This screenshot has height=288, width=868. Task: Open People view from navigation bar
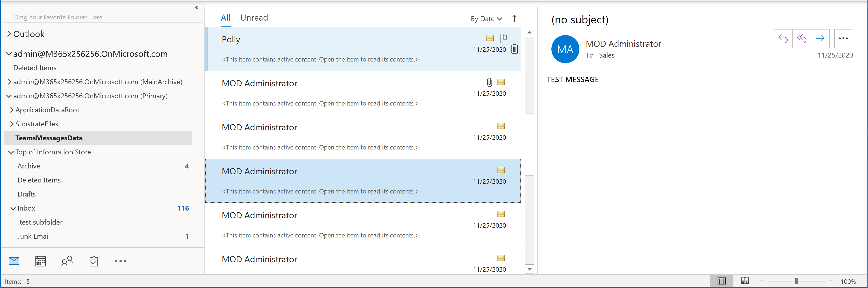[x=67, y=261]
